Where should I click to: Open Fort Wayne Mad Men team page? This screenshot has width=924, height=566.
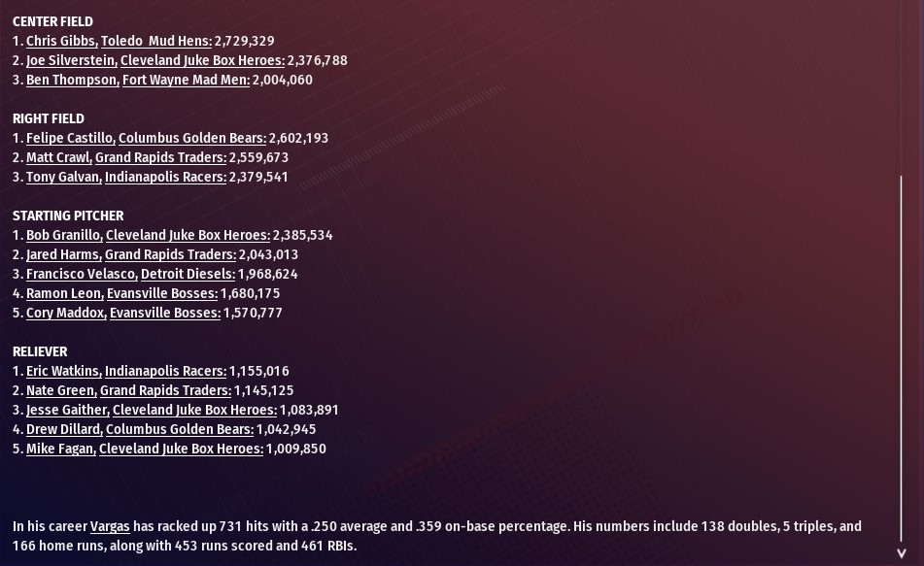click(186, 80)
